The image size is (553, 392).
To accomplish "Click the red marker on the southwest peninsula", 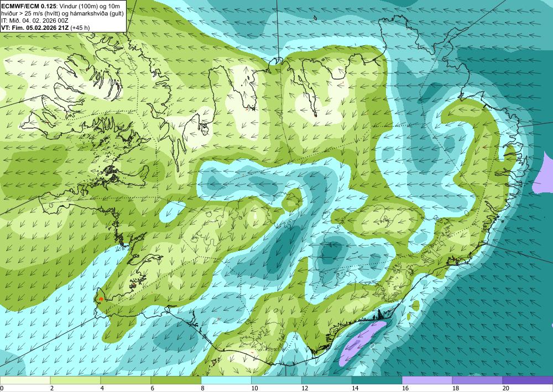I will 101,299.
